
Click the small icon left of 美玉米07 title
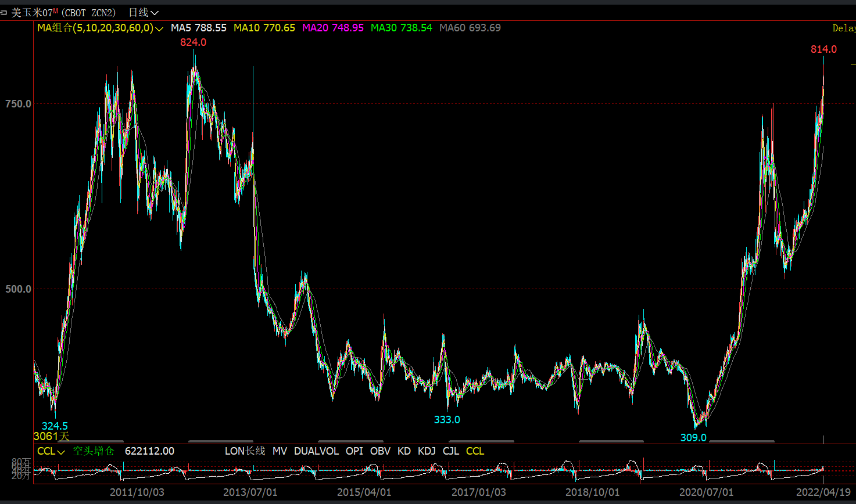[4, 12]
